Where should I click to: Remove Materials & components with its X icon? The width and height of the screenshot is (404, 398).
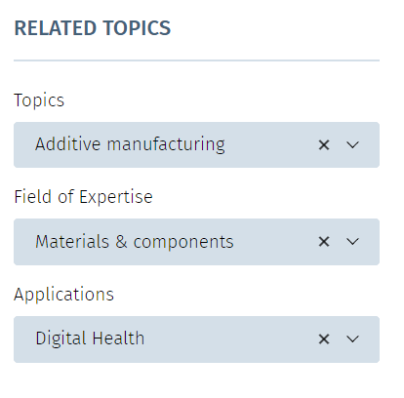[324, 242]
